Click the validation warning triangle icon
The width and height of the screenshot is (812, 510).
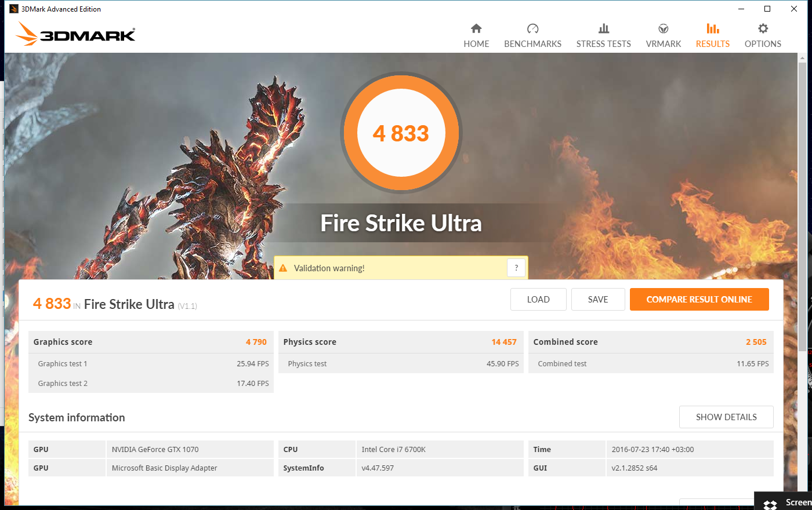[x=283, y=268]
